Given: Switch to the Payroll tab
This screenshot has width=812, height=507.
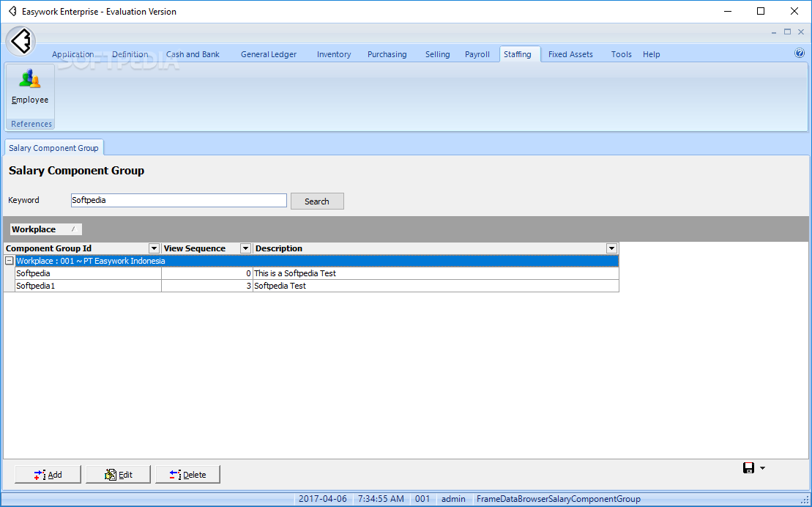Looking at the screenshot, I should click(477, 54).
